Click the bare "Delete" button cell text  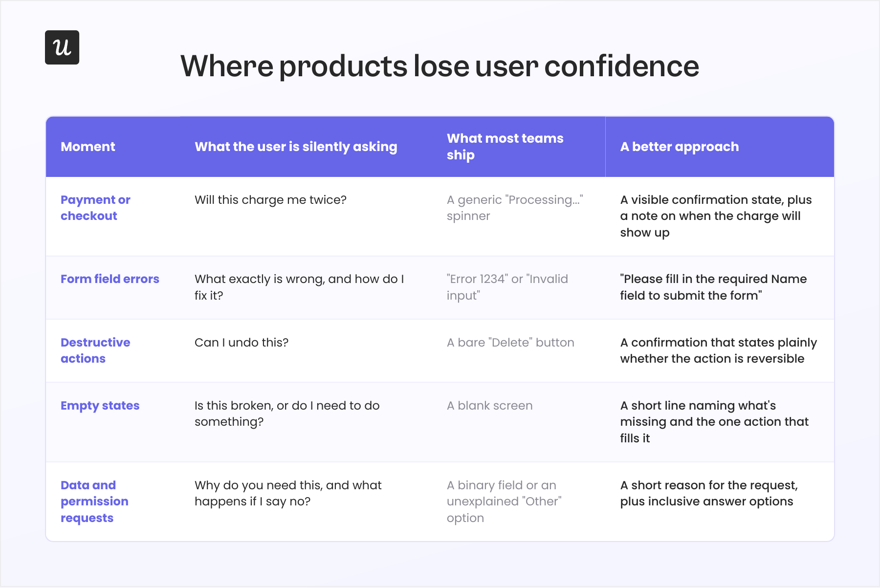[x=510, y=343]
